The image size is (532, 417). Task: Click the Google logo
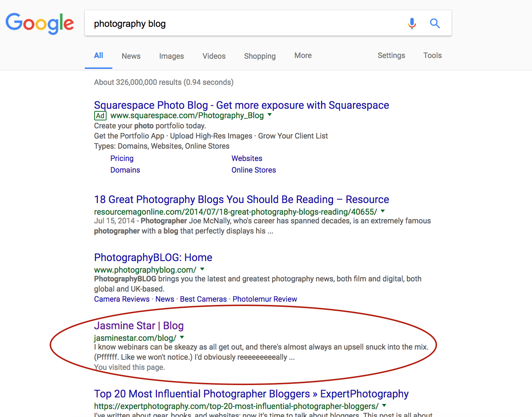40,24
